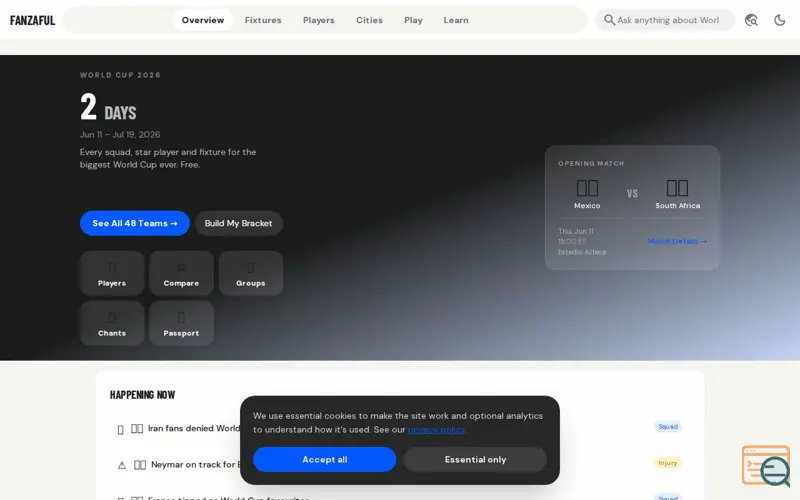Choose Essential only cookies
This screenshot has width=800, height=500.
[475, 460]
